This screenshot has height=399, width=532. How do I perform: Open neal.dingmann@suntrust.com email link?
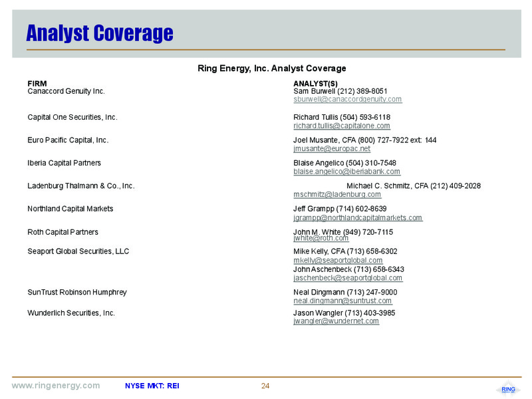click(342, 301)
